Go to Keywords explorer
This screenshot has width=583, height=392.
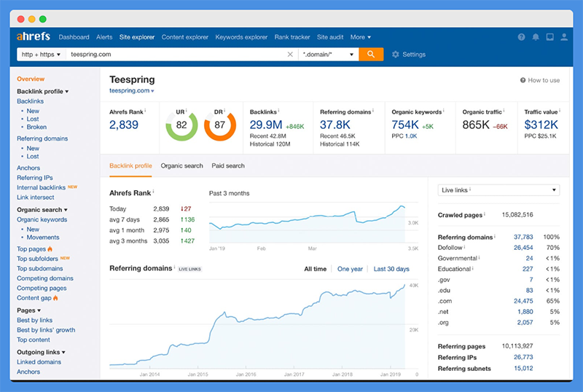coord(241,37)
